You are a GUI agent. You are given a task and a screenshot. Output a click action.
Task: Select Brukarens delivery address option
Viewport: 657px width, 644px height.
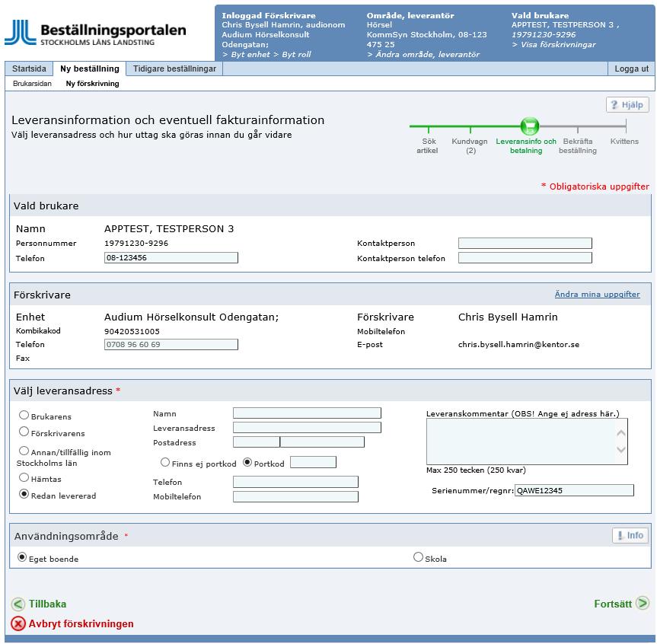pos(24,415)
